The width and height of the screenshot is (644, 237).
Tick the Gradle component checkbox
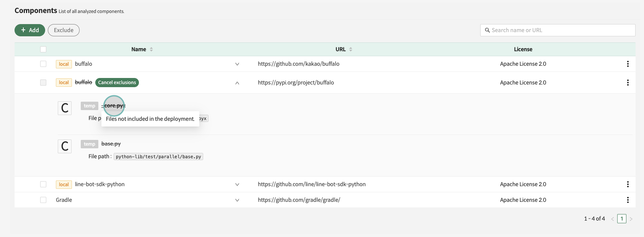pyautogui.click(x=43, y=200)
